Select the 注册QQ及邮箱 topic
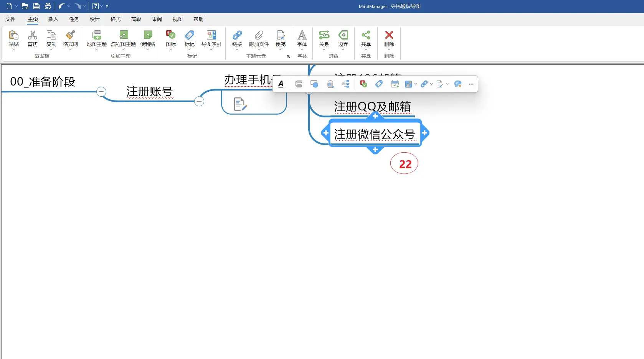The image size is (644, 359). (x=373, y=107)
